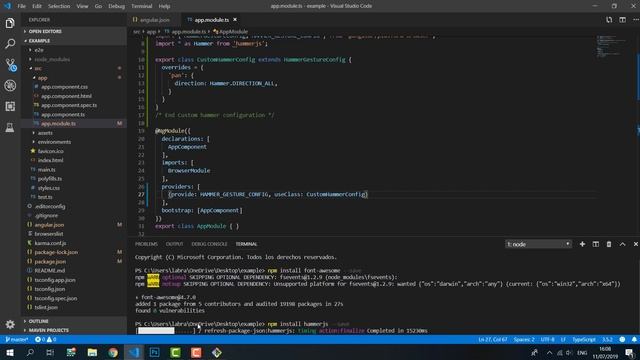Open Windows Task View
The width and height of the screenshot is (640, 360).
[x=50, y=352]
